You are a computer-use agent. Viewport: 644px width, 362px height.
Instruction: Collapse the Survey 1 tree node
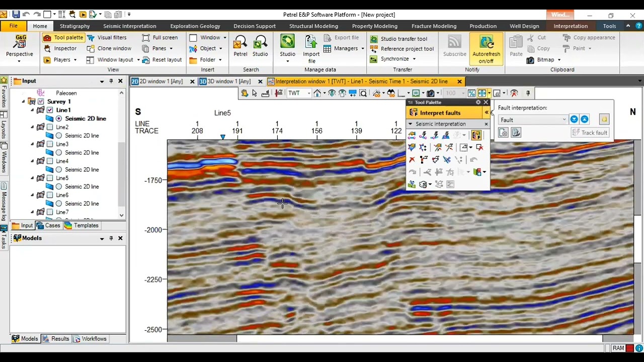click(x=23, y=102)
